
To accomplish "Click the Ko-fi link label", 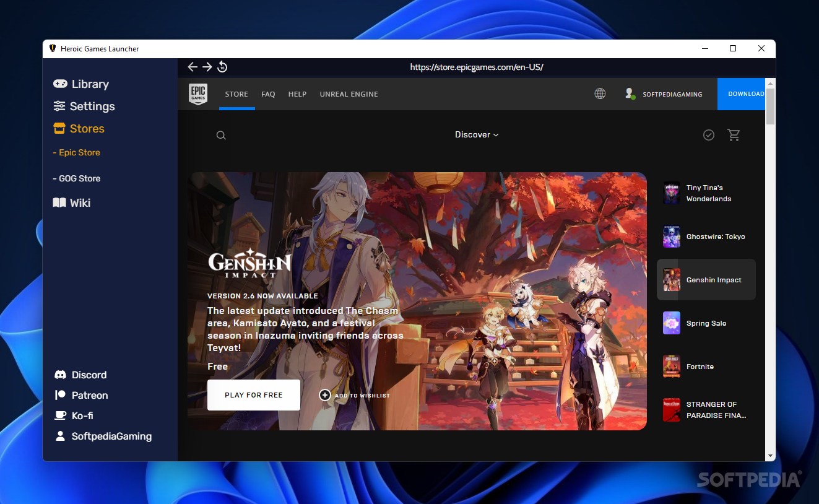I will point(82,415).
